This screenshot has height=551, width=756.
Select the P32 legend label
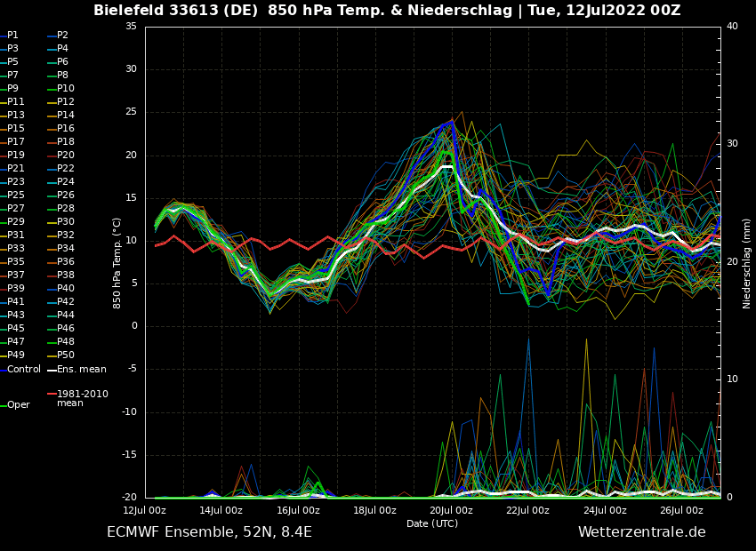coord(66,236)
